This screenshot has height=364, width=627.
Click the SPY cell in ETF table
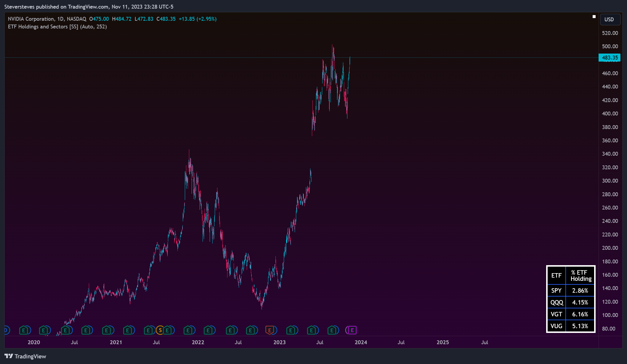click(x=557, y=291)
